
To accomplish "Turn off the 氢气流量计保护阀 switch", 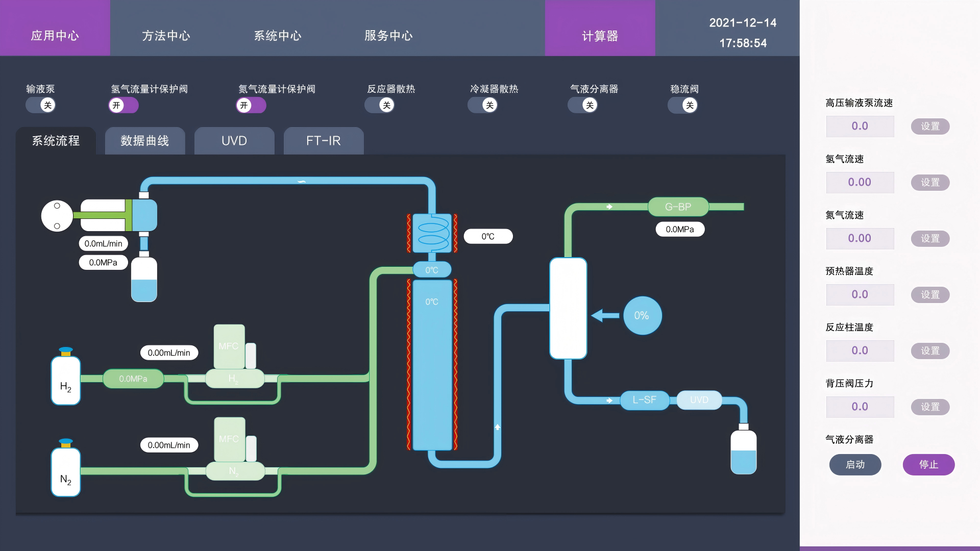I will [x=124, y=105].
